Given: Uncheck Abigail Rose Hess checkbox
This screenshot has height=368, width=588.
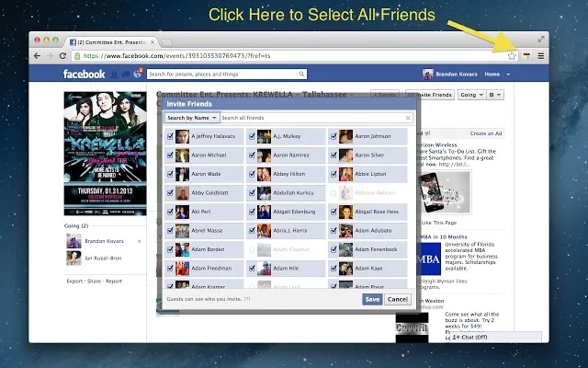Looking at the screenshot, I should 334,212.
